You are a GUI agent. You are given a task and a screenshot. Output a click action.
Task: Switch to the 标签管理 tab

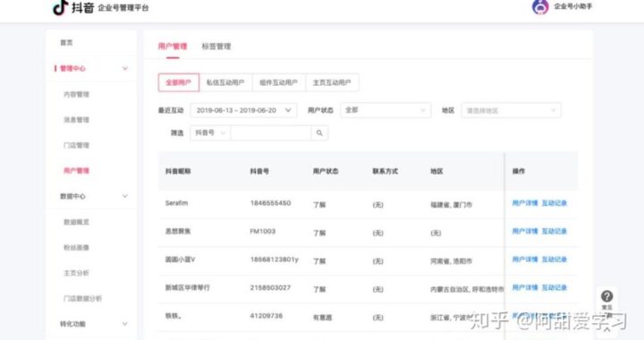coord(216,47)
